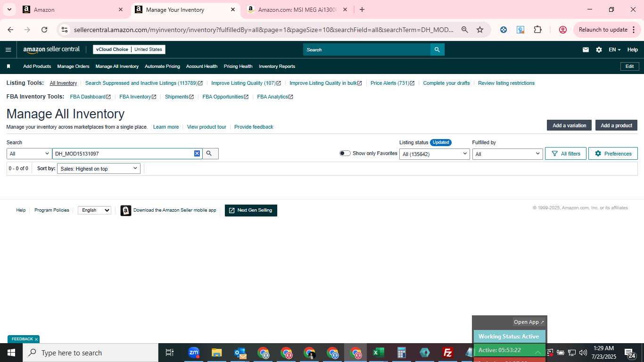Viewport: 644px width, 362px height.
Task: Open the Manage Orders nav item
Action: 73,66
